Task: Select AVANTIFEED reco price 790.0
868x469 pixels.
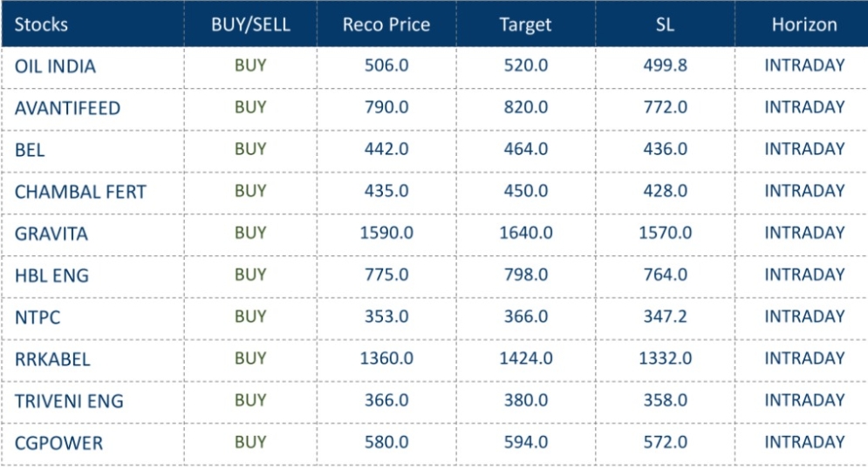Action: point(386,107)
